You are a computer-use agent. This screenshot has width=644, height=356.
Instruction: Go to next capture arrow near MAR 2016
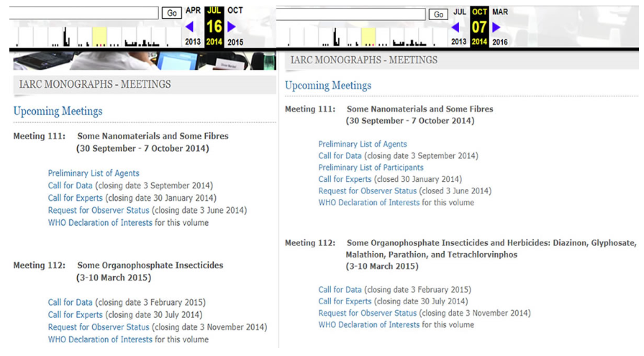(x=496, y=27)
